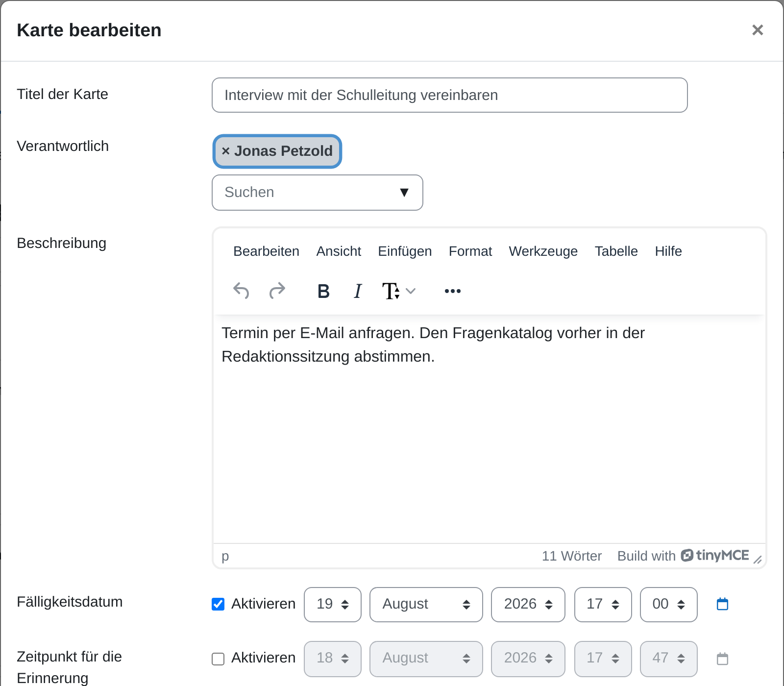This screenshot has width=784, height=686.
Task: Open the font size dropdown in the toolbar
Action: [x=399, y=291]
